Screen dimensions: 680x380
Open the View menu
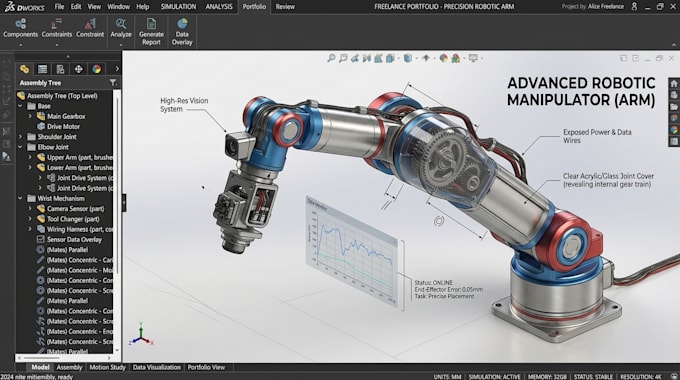94,7
